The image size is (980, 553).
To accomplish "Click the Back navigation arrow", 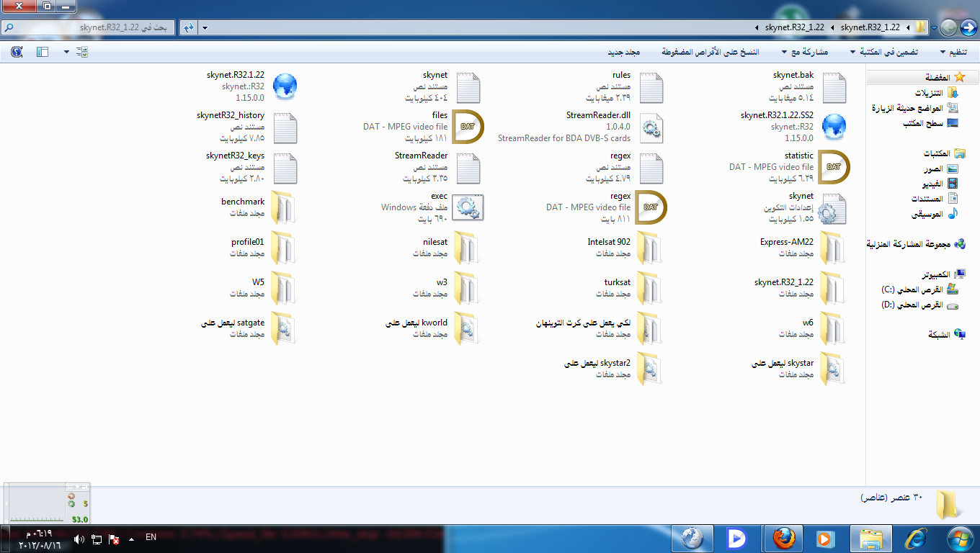I will click(x=968, y=27).
